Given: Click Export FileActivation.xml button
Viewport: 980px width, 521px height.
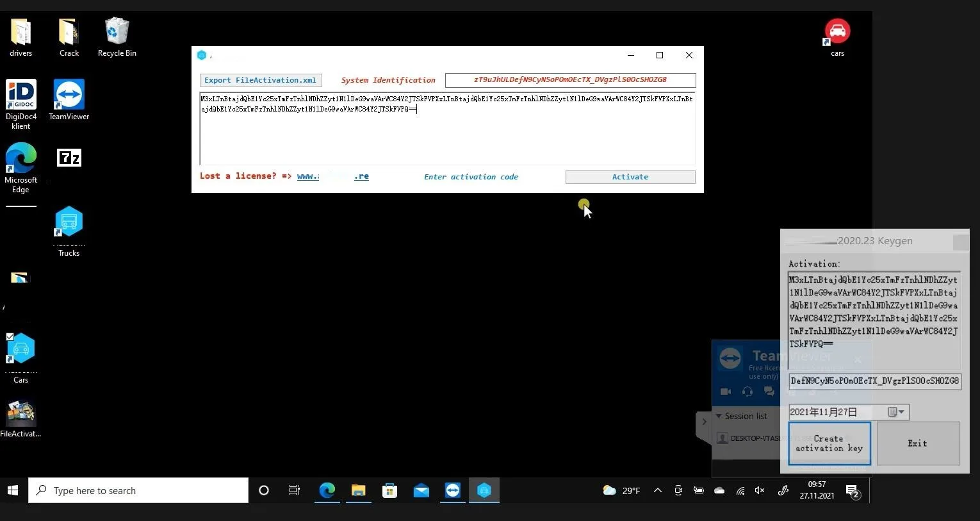Looking at the screenshot, I should point(260,80).
